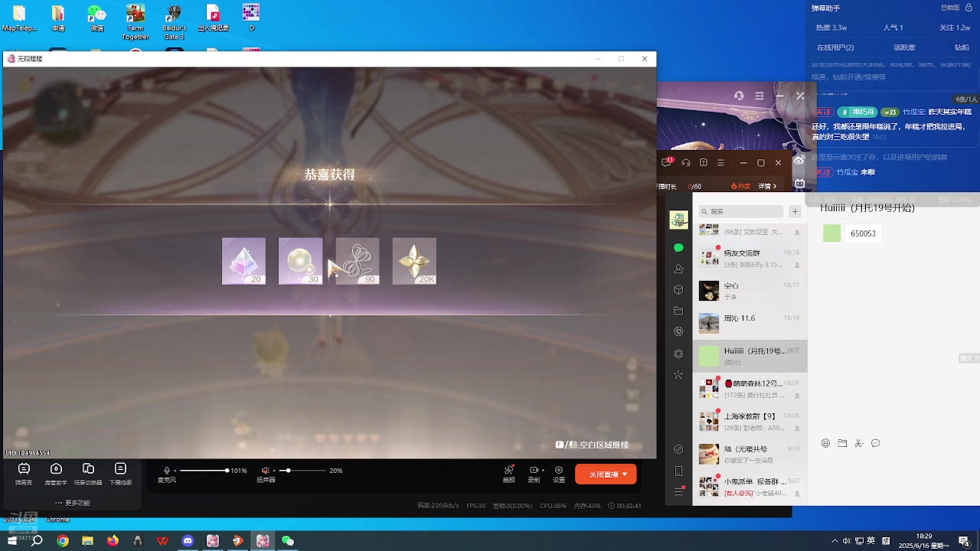Open WeChat Moments aperture icon

(678, 331)
